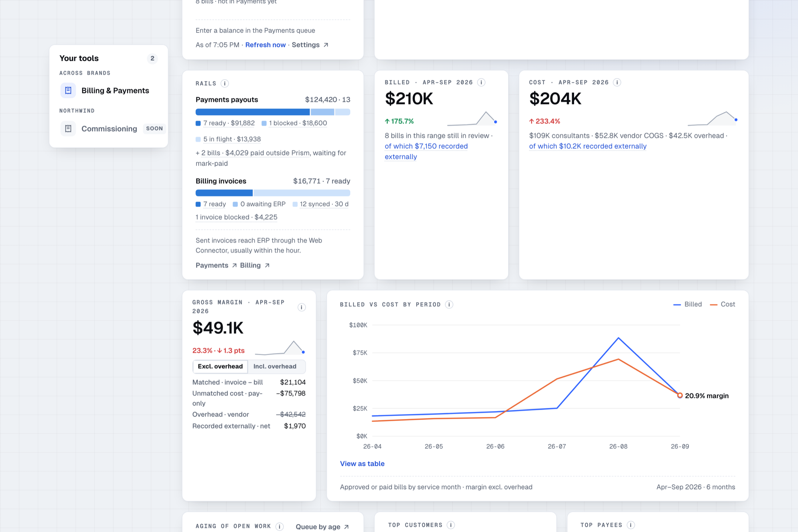Open info icon next to Billed Apr-Sep 2026

[481, 82]
